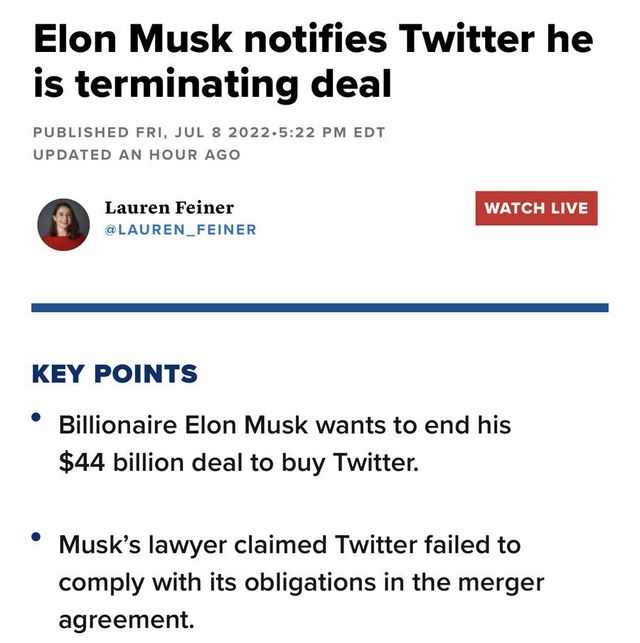Screen dimensions: 640x643
Task: Click the blue horizontal divider bar
Action: 320,307
